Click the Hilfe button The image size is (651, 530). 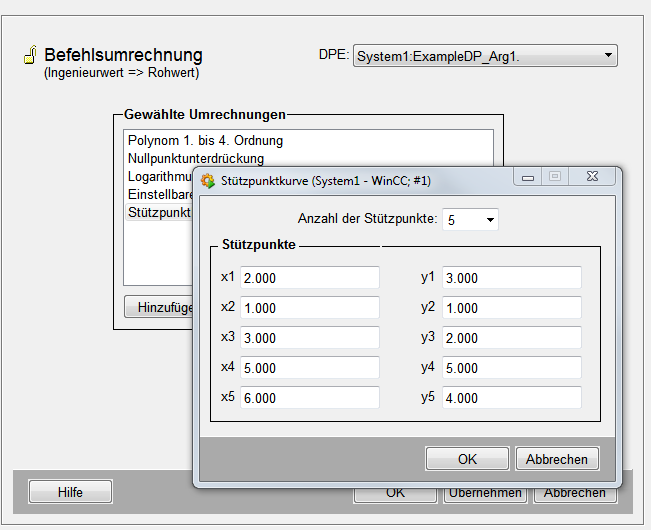tap(70, 492)
